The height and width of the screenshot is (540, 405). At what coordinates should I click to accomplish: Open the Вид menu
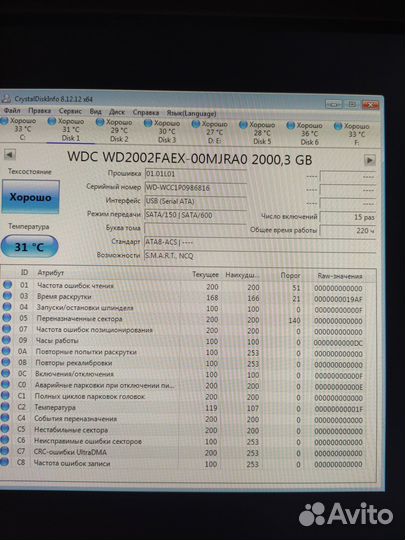[95, 112]
